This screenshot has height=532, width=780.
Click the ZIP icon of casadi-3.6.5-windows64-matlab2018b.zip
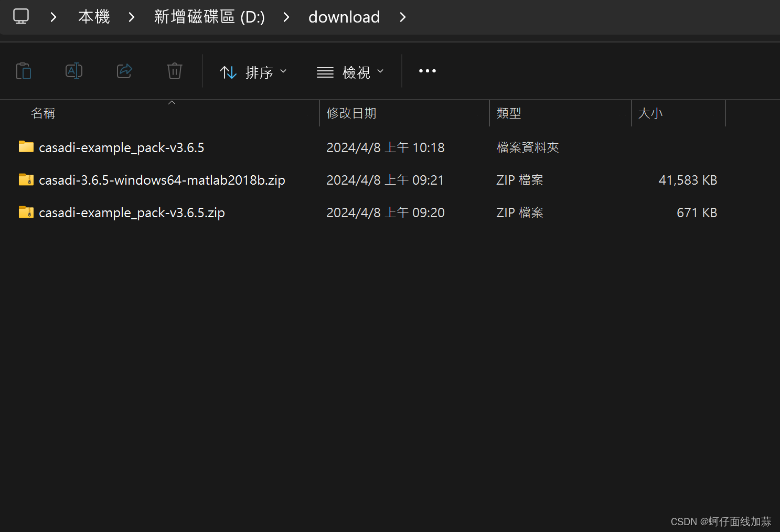(26, 179)
